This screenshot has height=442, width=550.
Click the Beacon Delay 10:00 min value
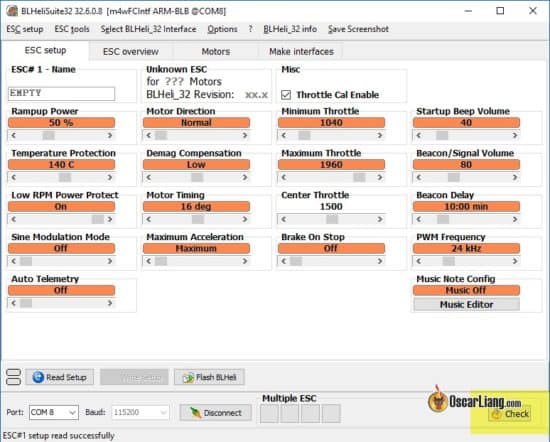[x=467, y=206]
